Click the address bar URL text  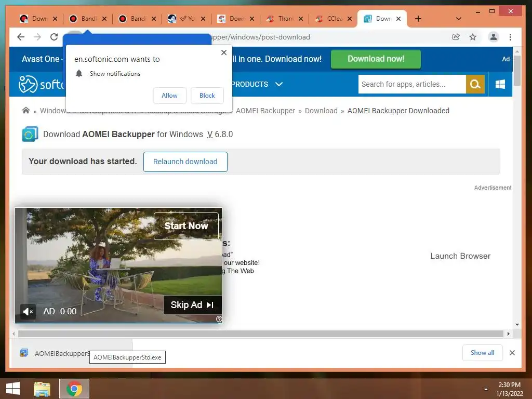pos(260,37)
